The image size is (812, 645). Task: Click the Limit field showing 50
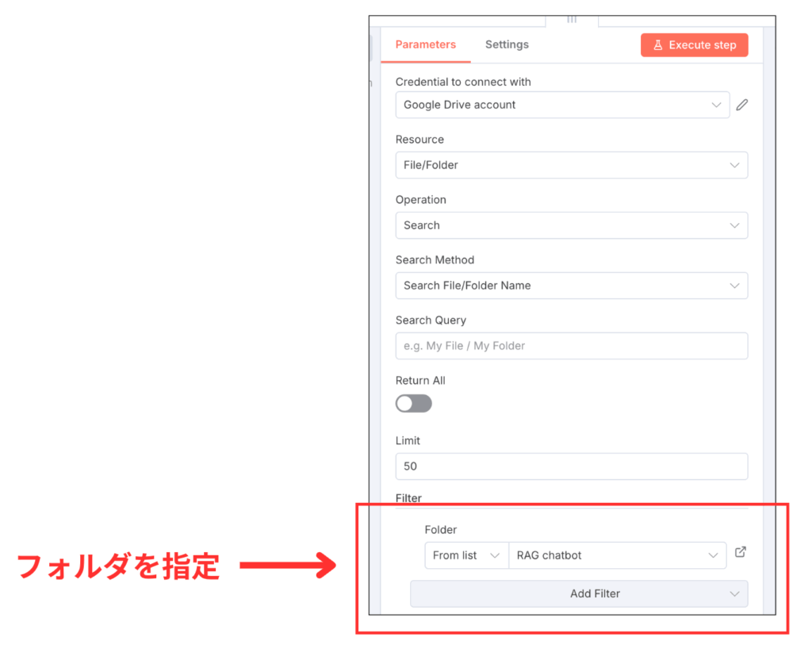tap(571, 466)
